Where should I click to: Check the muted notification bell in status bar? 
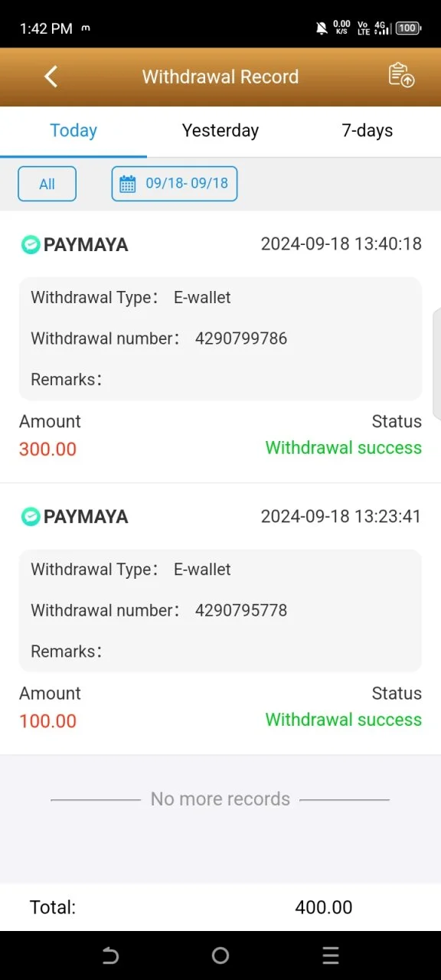(x=322, y=28)
